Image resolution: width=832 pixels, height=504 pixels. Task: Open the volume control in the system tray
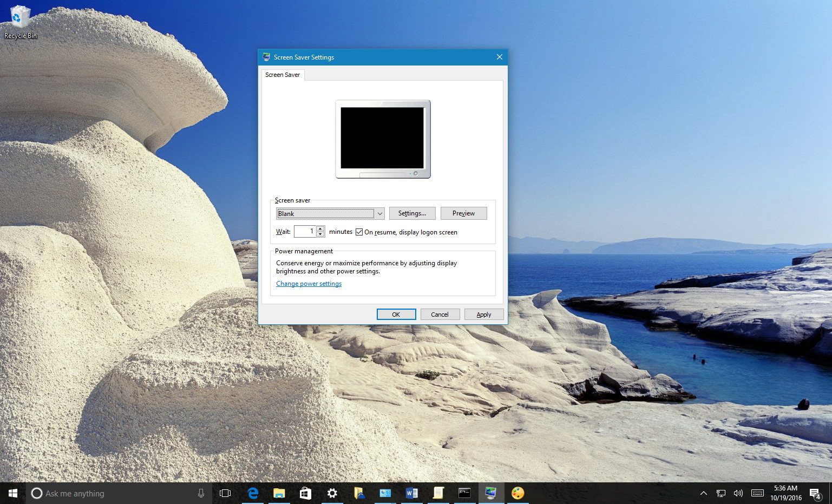(738, 493)
